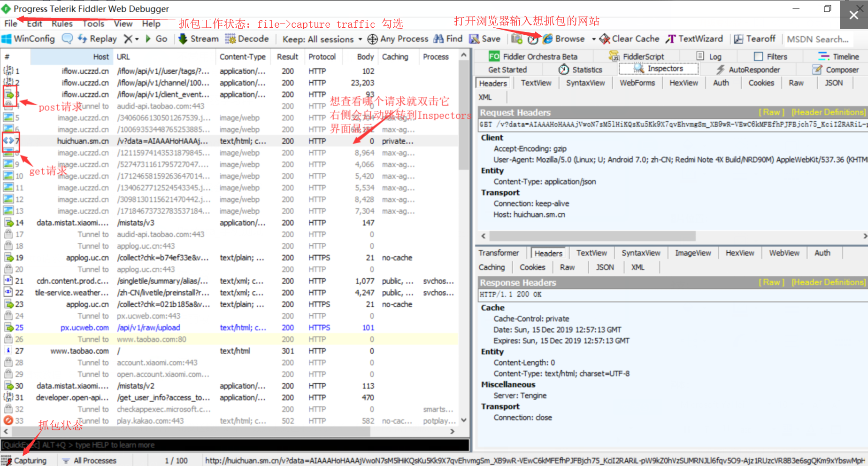Click the XML icon of session 21
Image resolution: width=868 pixels, height=466 pixels.
[x=8, y=280]
